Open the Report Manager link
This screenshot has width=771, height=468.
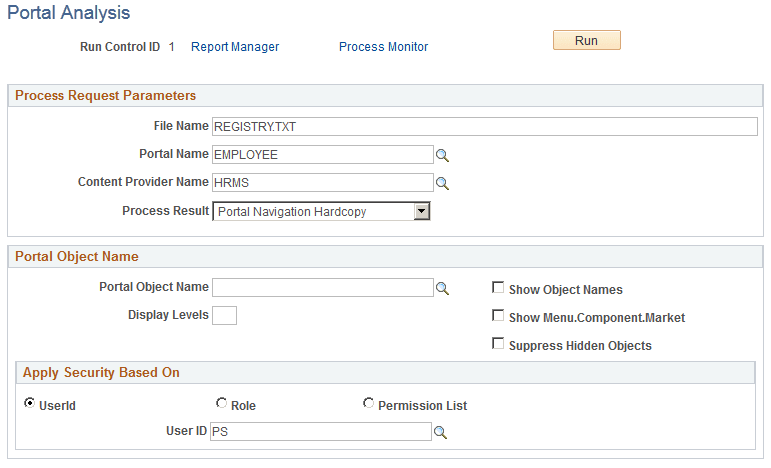pos(235,47)
